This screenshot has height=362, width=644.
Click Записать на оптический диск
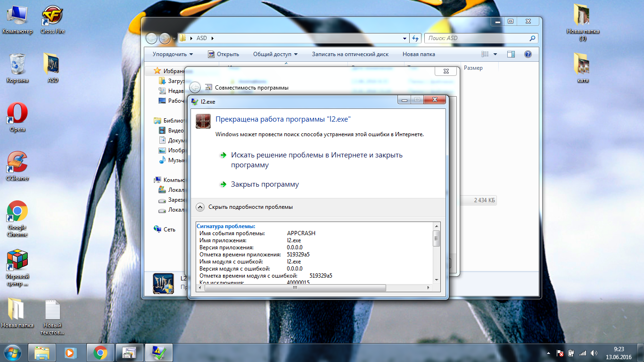(x=350, y=54)
